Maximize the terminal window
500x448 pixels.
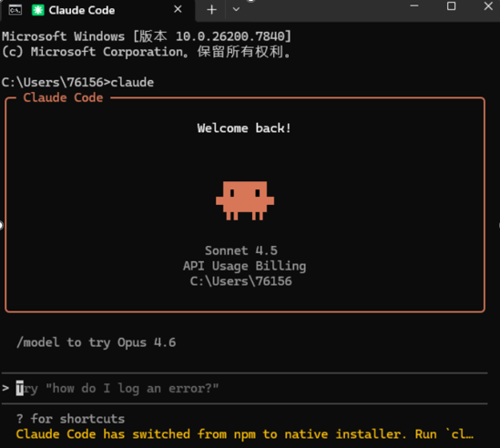pos(451,6)
